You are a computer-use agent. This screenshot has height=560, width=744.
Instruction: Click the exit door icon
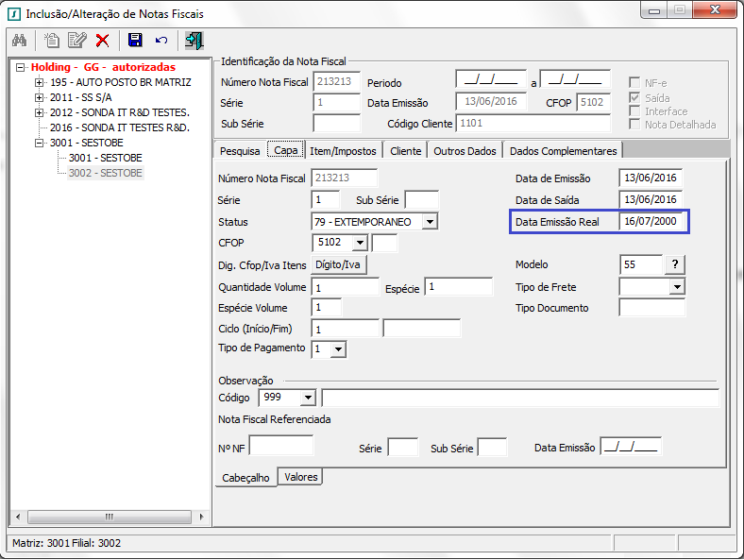pos(194,40)
